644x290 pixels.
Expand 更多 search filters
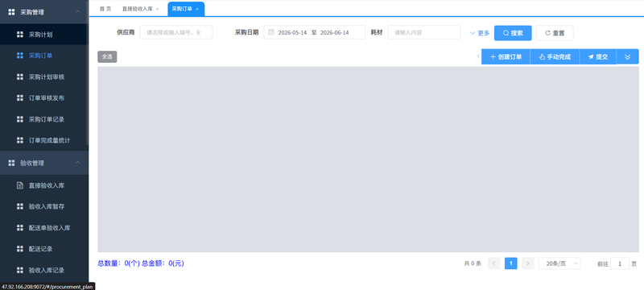(480, 33)
